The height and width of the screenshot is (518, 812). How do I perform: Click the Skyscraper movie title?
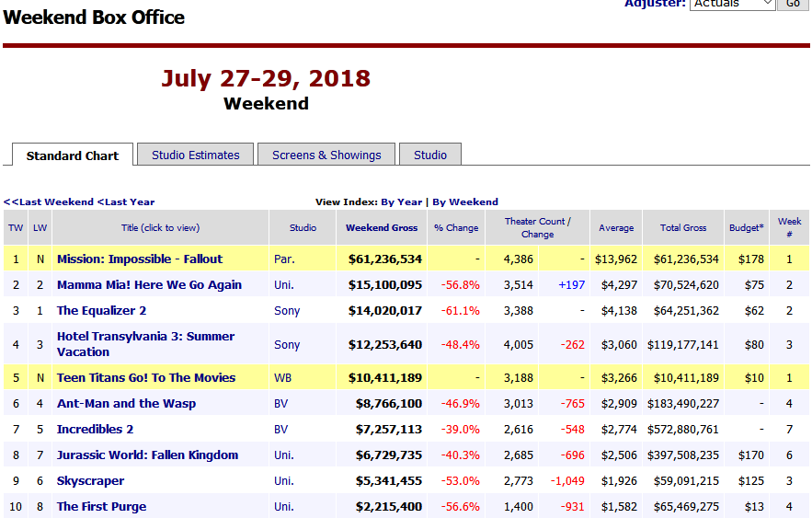(90, 481)
